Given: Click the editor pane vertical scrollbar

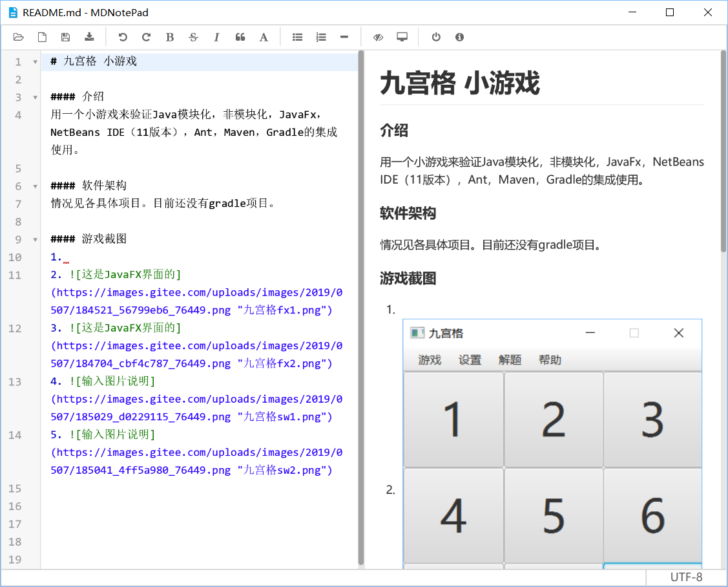Looking at the screenshot, I should 360,308.
